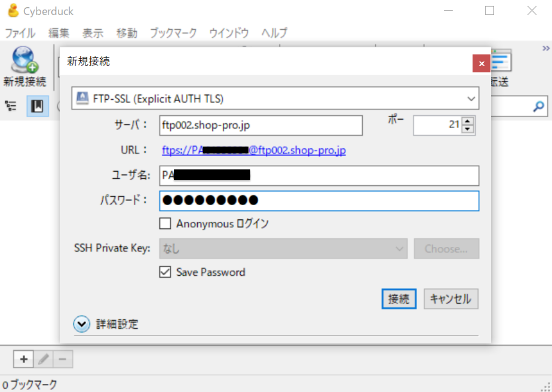Uncheck the Save Password checkbox
Image resolution: width=552 pixels, height=392 pixels.
pos(165,272)
